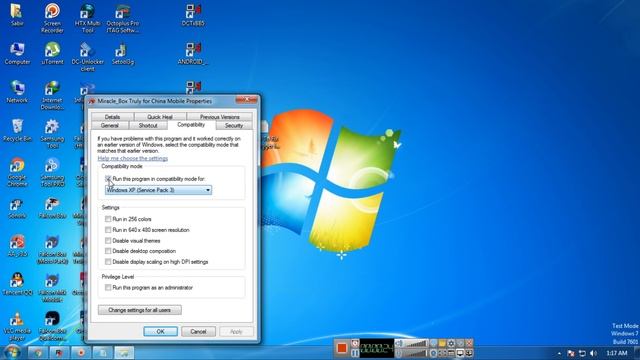Select the Recycle Bin icon
Screen dimensions: 640x360
click(17, 130)
